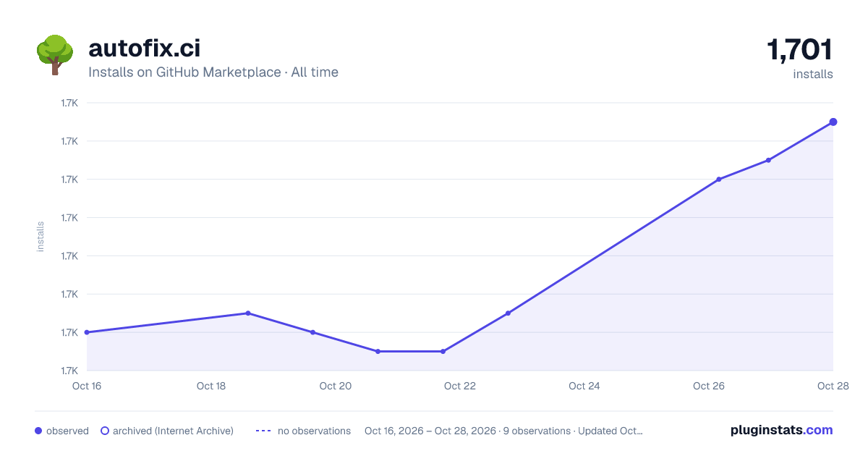This screenshot has height=456, width=868.
Task: Click the dashed 'no observations' legend marker
Action: 263,431
